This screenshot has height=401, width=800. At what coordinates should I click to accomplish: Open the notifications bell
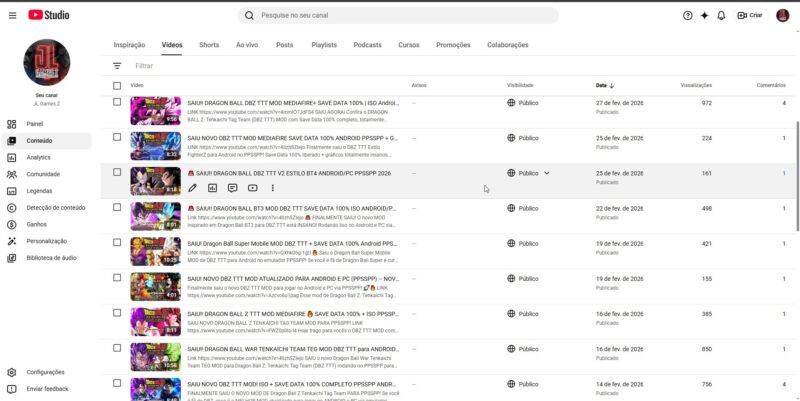[x=721, y=15]
